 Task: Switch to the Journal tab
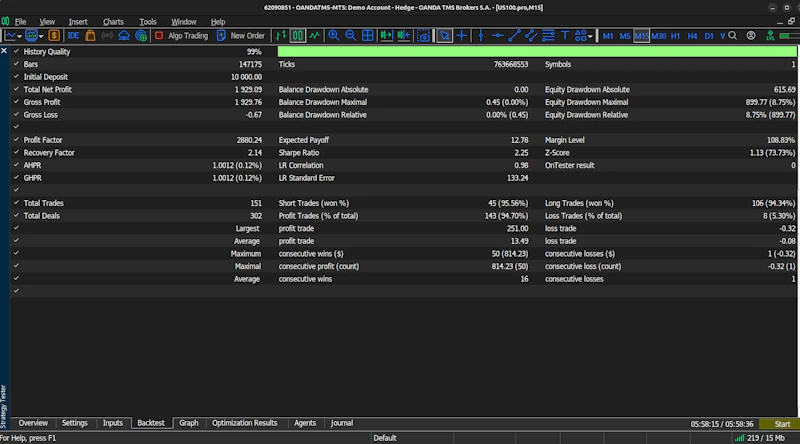click(341, 423)
